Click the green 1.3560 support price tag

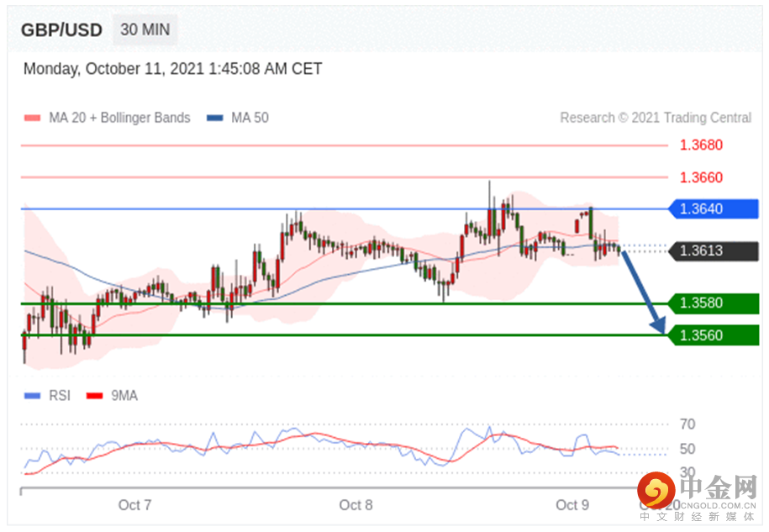pos(714,336)
